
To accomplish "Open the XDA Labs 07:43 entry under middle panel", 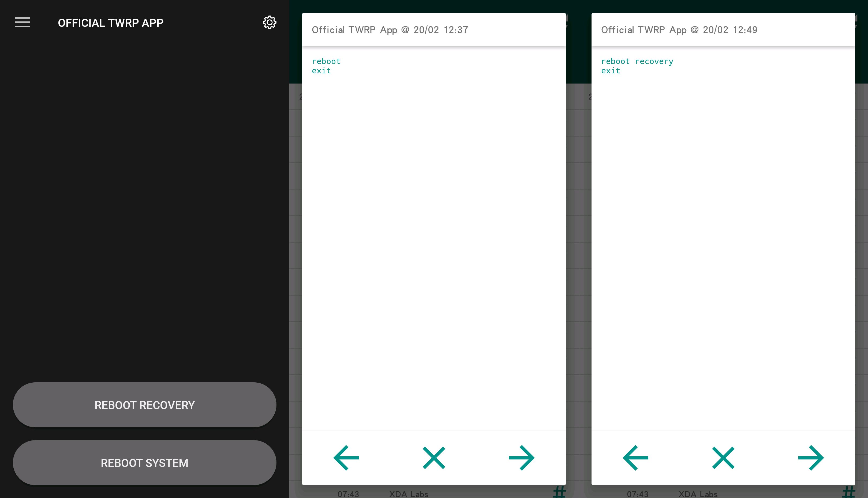I will click(408, 494).
